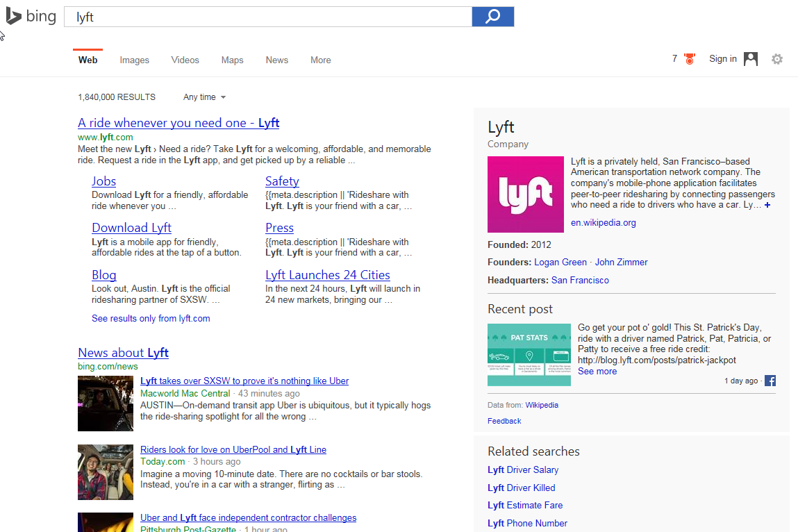Expand Lyft description with plus icon
The image size is (798, 532).
tap(767, 206)
